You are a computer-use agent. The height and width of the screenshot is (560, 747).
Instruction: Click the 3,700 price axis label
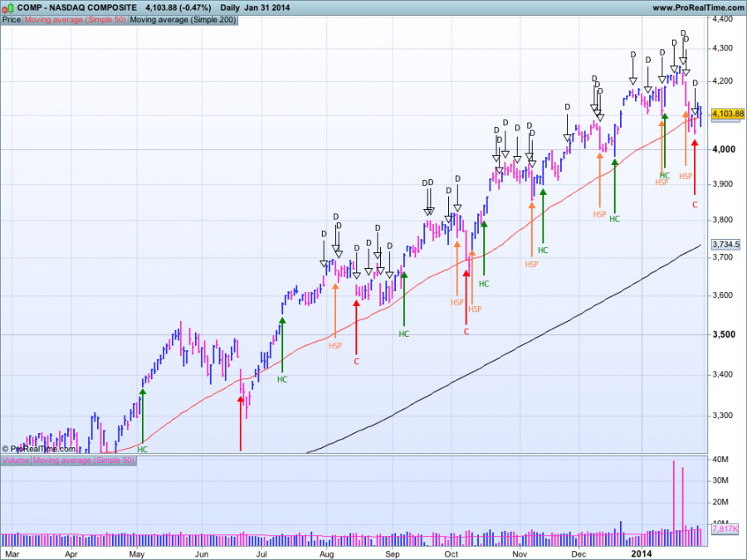click(x=723, y=257)
